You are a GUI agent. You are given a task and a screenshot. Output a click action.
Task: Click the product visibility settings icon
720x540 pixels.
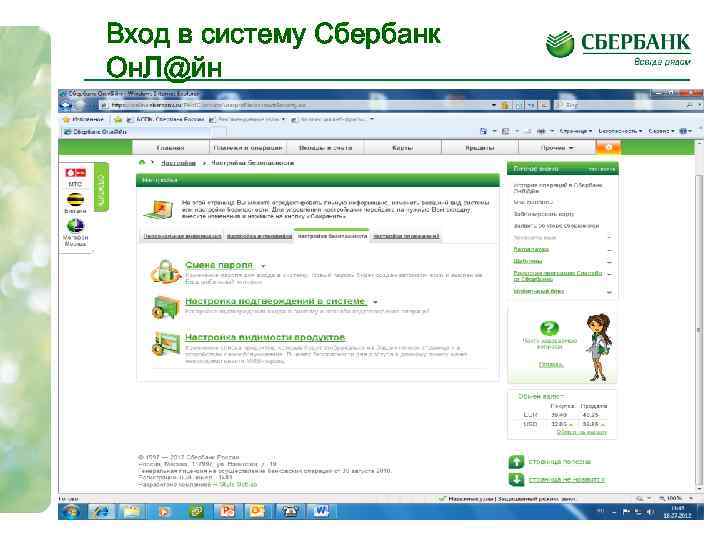(x=166, y=344)
